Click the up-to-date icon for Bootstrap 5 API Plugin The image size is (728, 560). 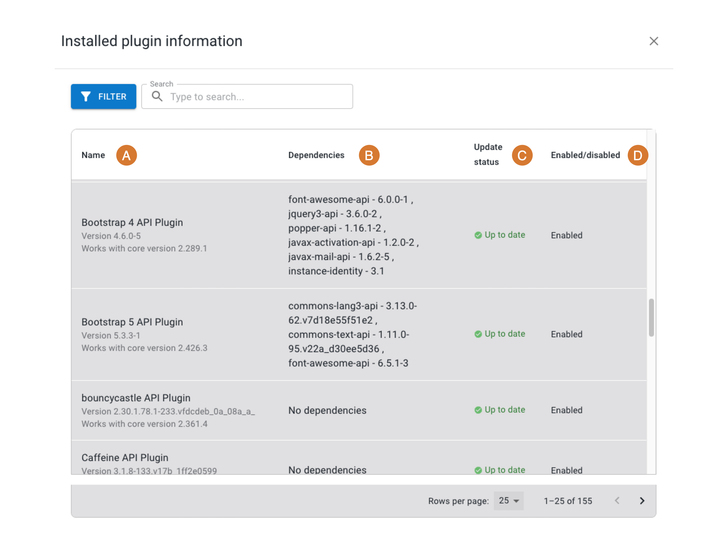click(x=478, y=334)
